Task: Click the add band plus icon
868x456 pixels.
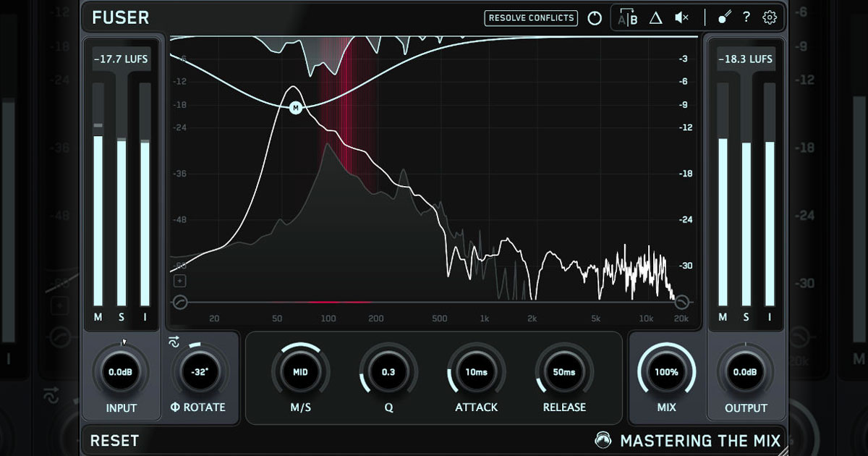Action: click(179, 281)
